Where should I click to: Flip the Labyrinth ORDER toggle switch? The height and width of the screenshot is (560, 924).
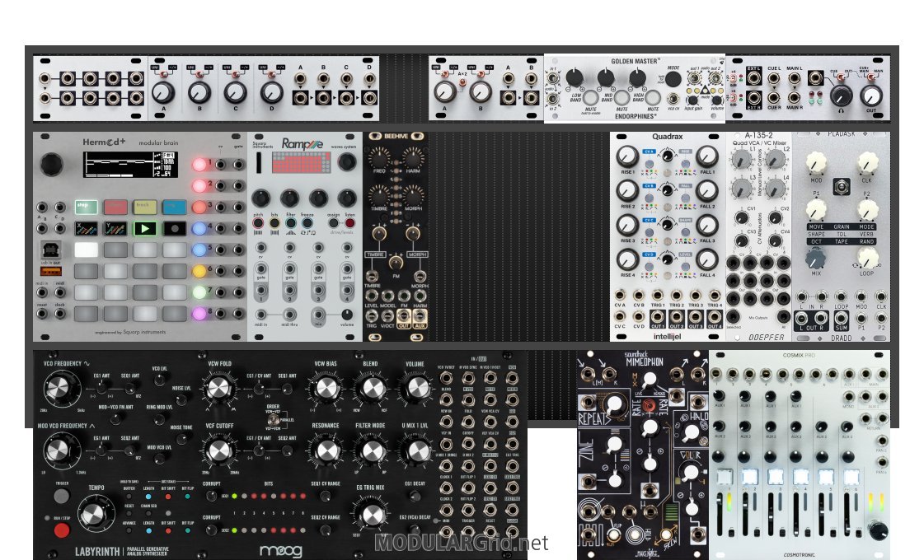pyautogui.click(x=272, y=421)
